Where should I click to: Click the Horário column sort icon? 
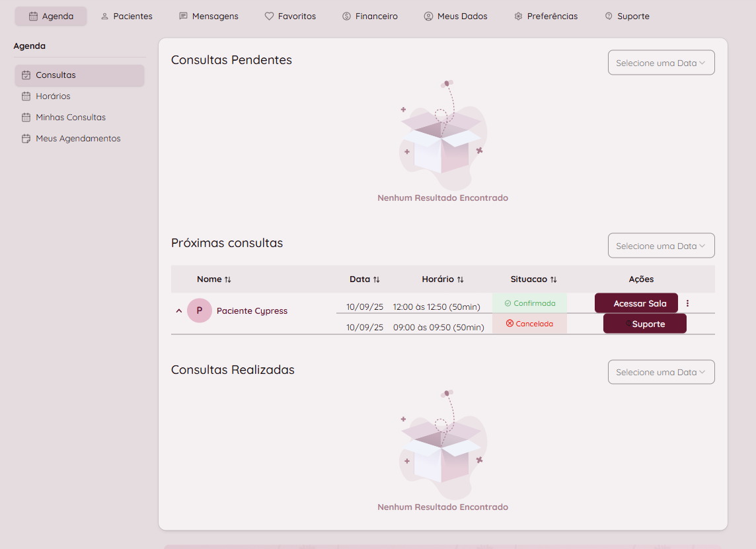coord(461,279)
